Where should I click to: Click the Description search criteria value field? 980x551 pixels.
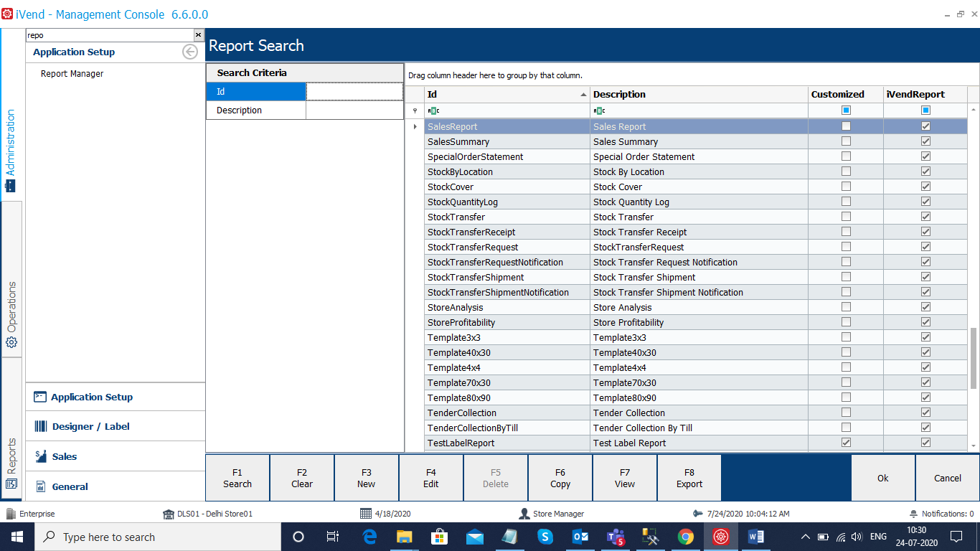354,110
